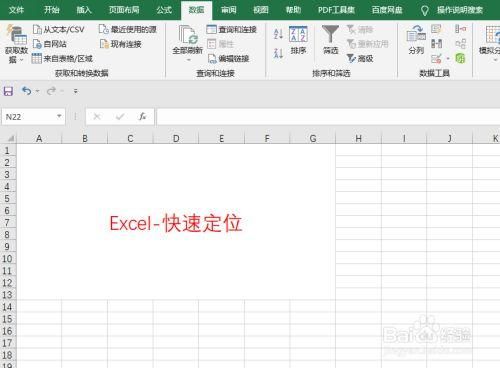This screenshot has width=500, height=368.
Task: Open the 百度网盘 tab
Action: (387, 10)
